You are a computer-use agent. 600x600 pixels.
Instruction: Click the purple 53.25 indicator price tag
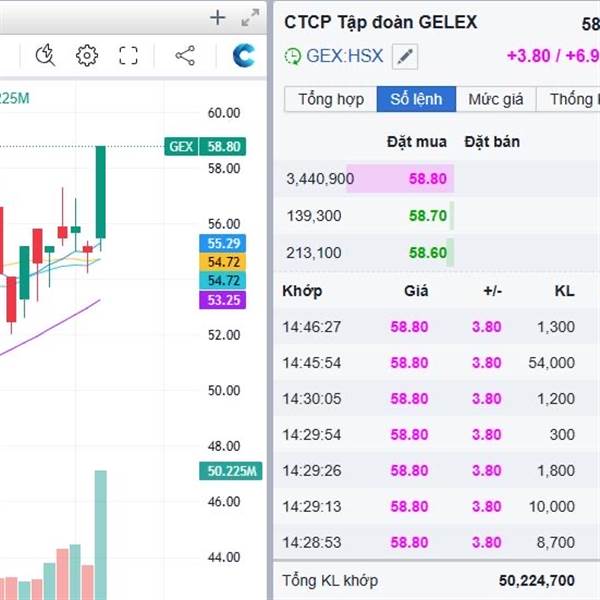(221, 300)
